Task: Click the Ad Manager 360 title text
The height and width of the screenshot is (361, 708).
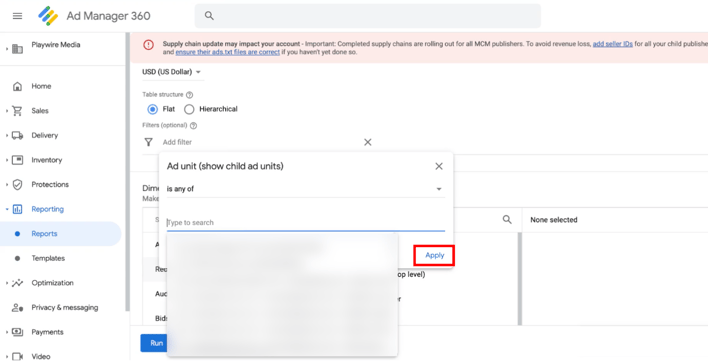Action: coord(108,16)
